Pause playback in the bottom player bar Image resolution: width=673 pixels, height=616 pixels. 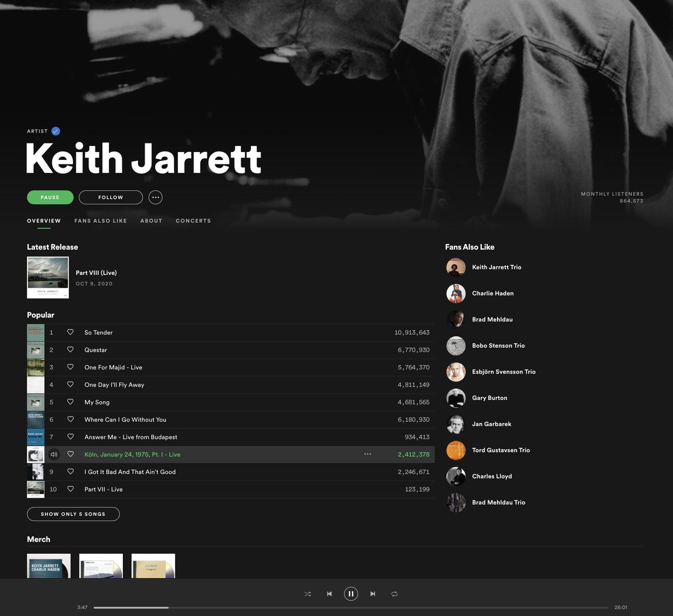(x=351, y=594)
